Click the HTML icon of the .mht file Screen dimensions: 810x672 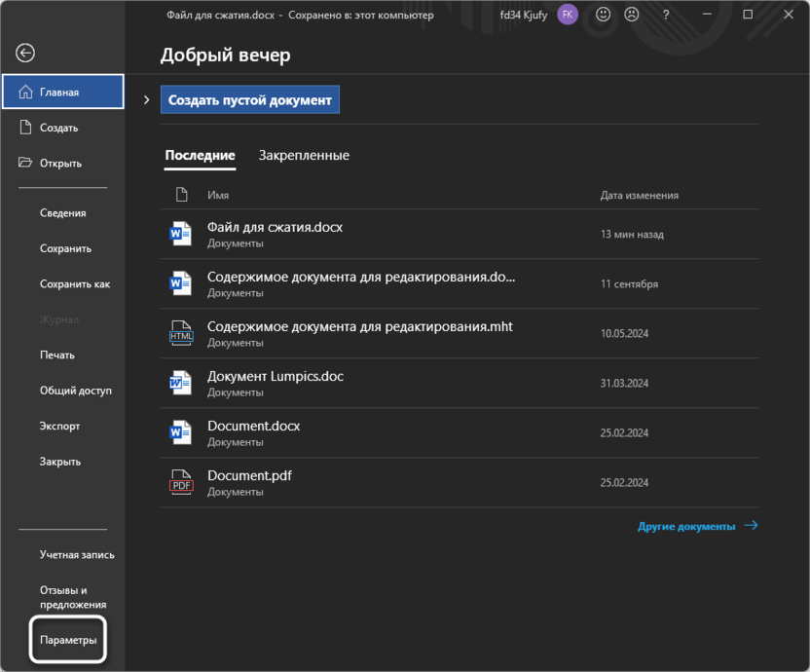click(x=181, y=333)
